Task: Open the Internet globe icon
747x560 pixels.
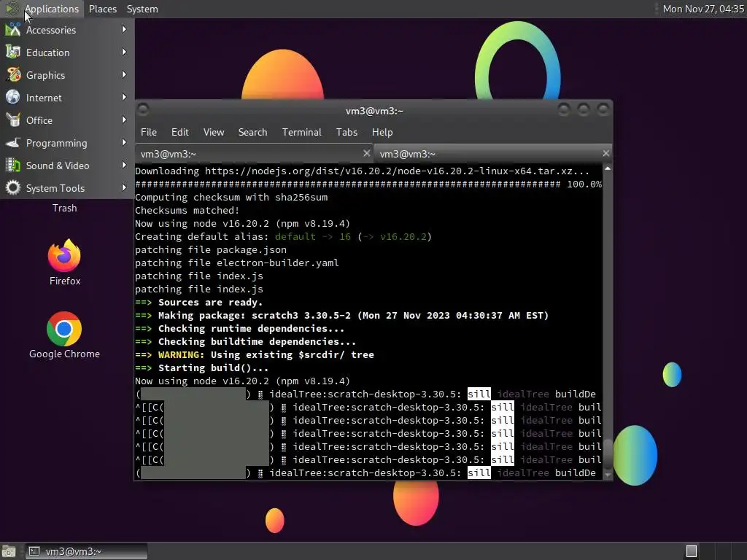Action: (x=13, y=98)
